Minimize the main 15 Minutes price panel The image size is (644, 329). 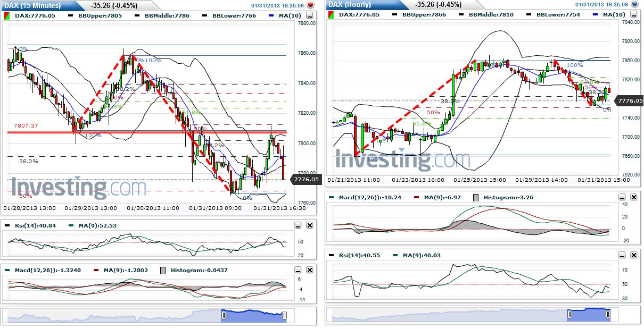click(x=310, y=16)
